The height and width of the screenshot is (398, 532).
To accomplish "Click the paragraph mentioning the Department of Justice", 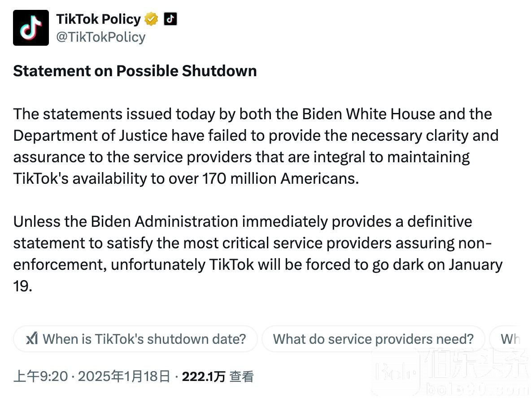I will pos(256,146).
